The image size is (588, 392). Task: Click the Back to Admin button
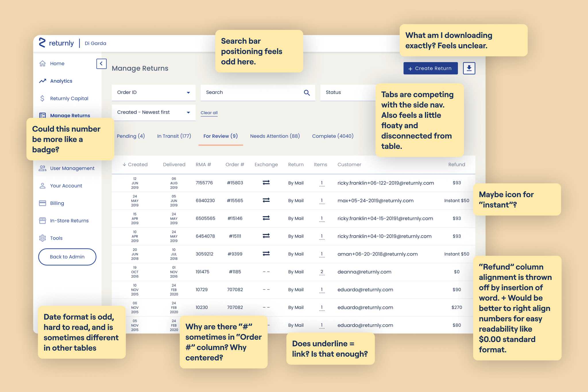pos(67,257)
